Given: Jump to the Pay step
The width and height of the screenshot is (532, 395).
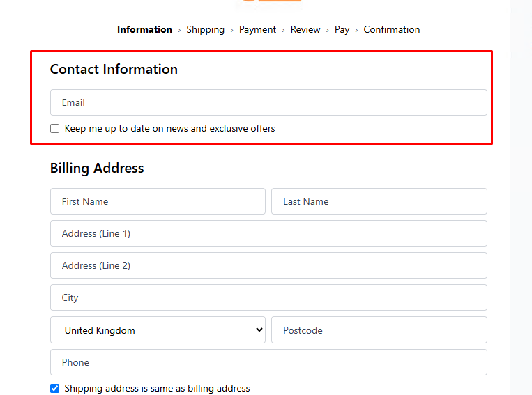Looking at the screenshot, I should (x=342, y=29).
